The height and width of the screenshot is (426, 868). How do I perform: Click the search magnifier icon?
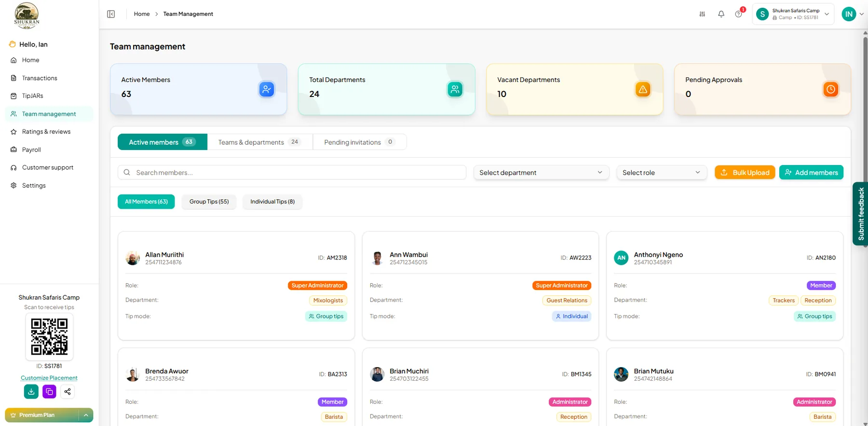(127, 172)
